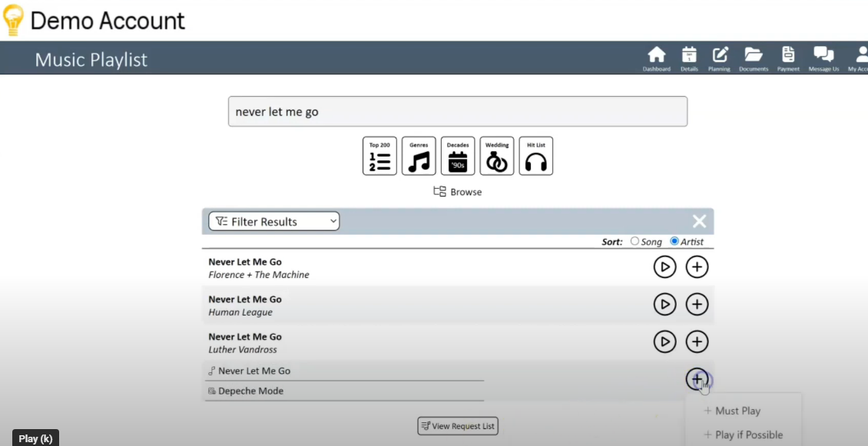Play preview of Human League song
868x446 pixels.
point(665,304)
